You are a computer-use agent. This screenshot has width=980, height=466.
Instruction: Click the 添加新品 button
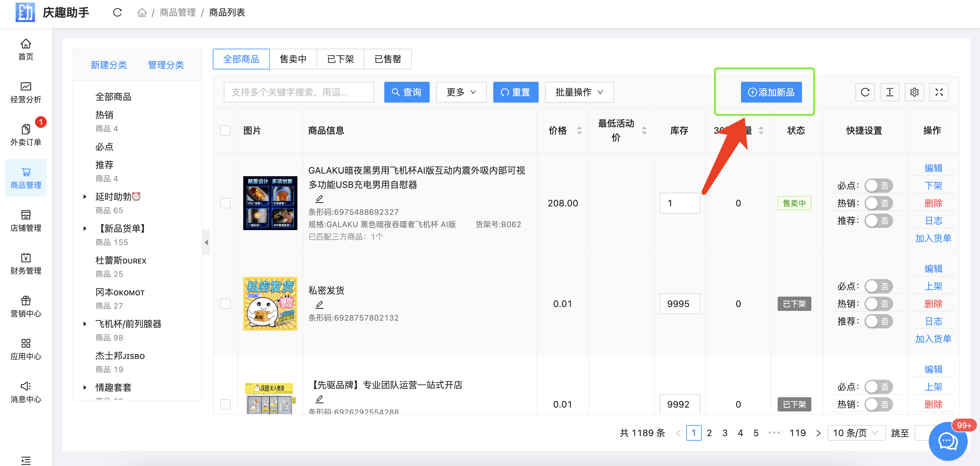(x=771, y=92)
